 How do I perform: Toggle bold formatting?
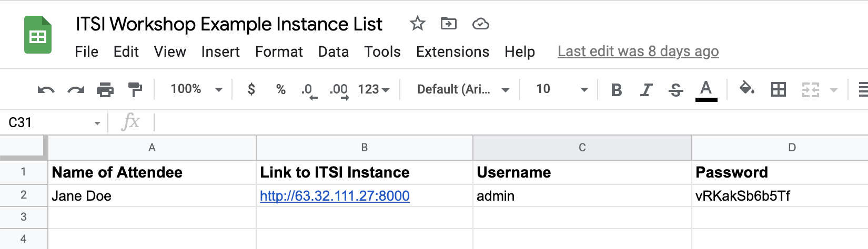pos(617,90)
